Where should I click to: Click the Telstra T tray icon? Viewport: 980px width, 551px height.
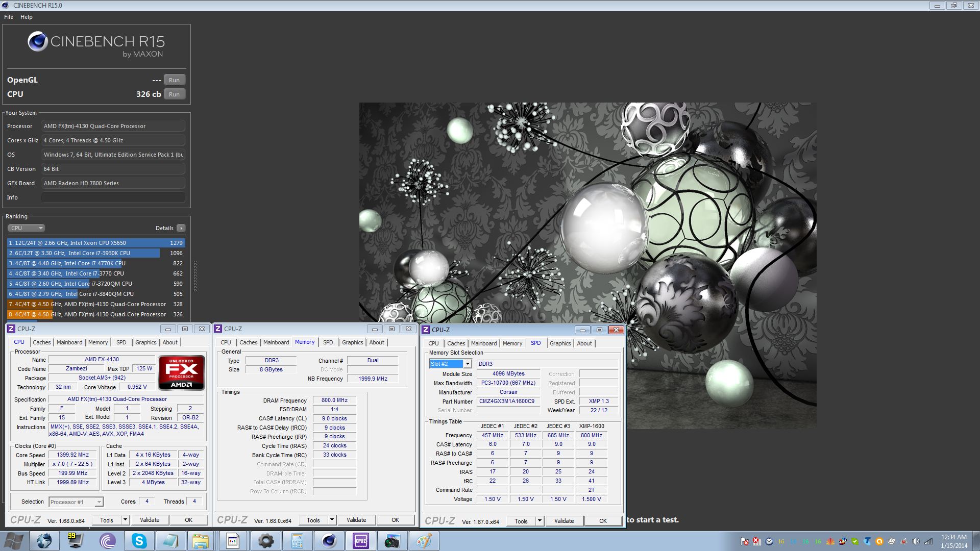(x=867, y=541)
